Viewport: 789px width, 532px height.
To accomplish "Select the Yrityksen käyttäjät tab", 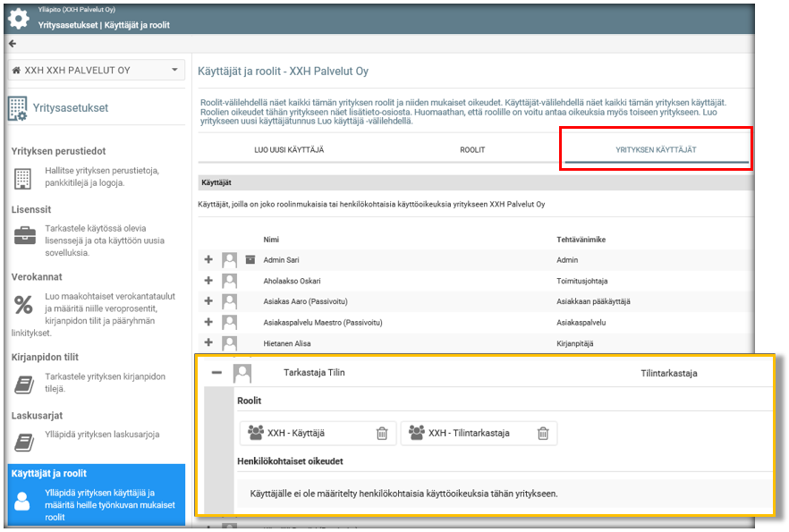I will 657,149.
